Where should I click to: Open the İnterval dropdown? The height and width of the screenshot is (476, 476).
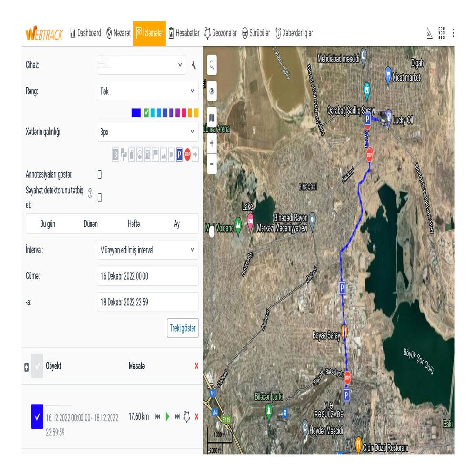tap(148, 250)
